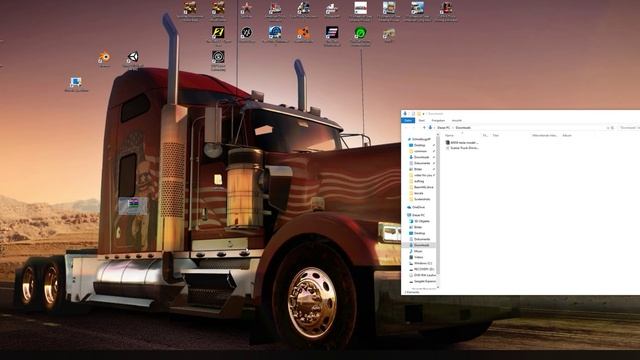Open the quick access toolbar dropdown arrow

pos(424,114)
